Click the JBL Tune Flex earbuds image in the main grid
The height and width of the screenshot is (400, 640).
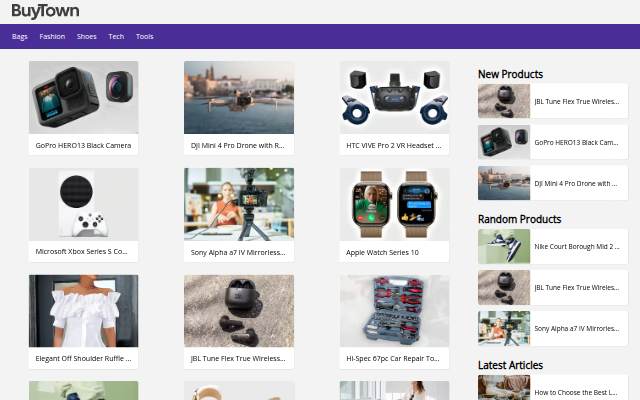[239, 311]
